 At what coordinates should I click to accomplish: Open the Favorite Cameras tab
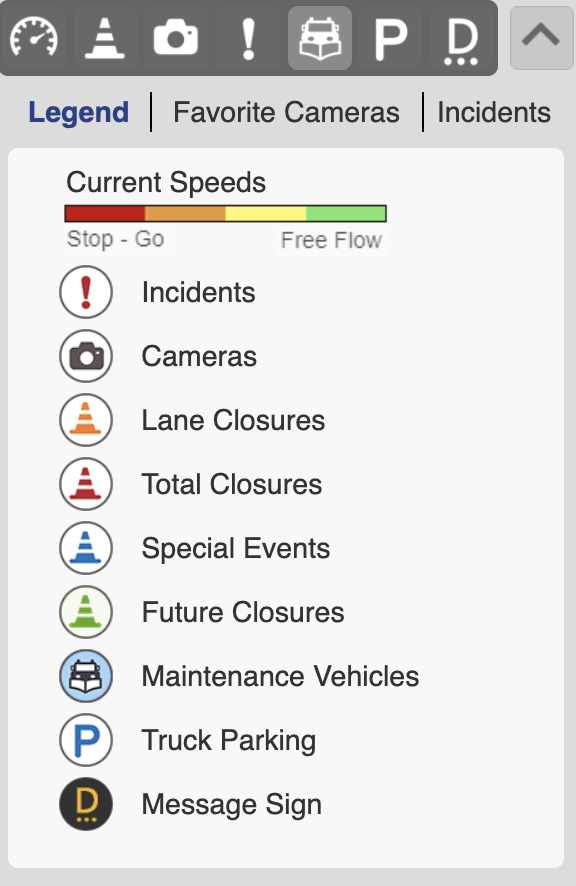click(286, 112)
